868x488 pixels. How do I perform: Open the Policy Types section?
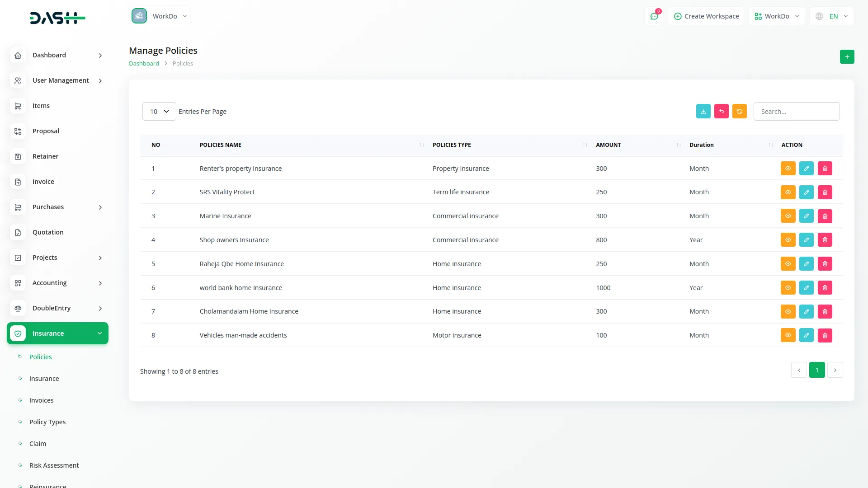coord(47,422)
